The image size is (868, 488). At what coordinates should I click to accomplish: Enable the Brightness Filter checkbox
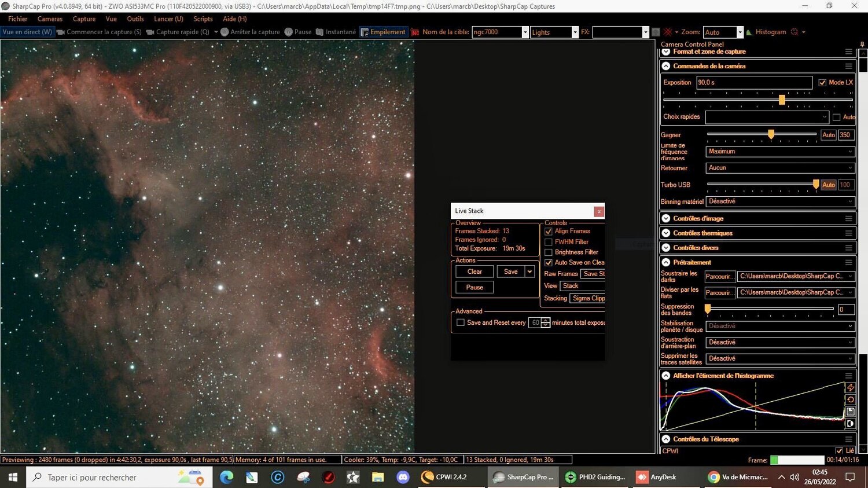coord(549,252)
